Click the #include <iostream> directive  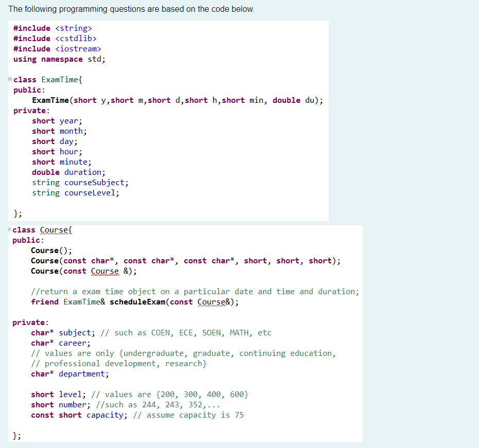[x=56, y=48]
